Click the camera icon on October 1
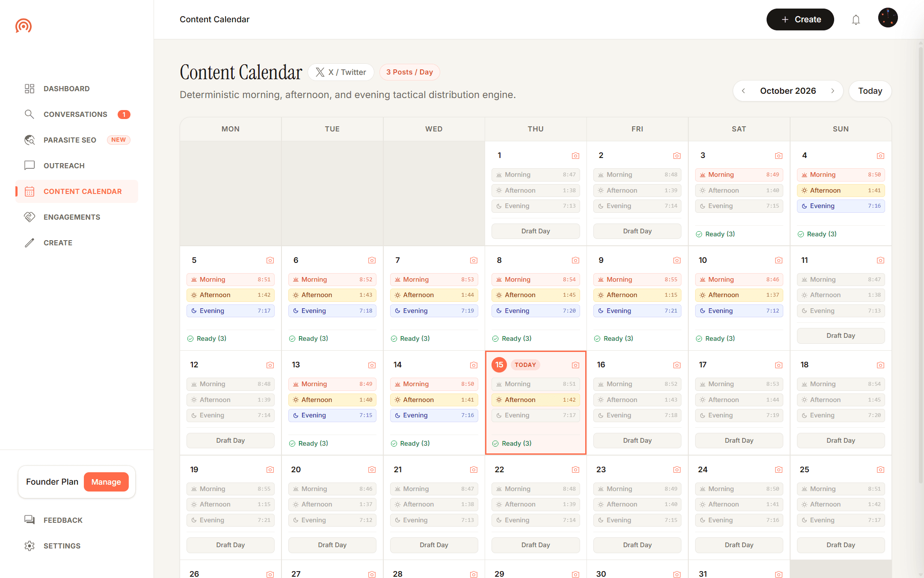This screenshot has height=578, width=924. pos(575,155)
